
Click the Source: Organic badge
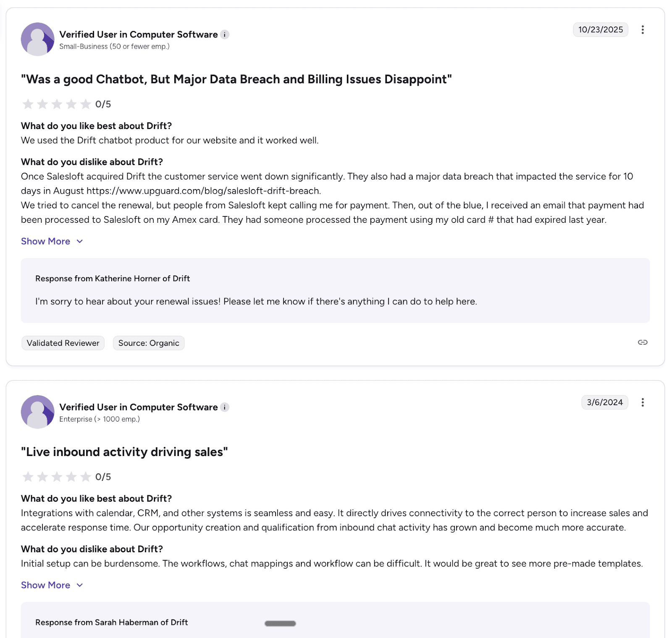[x=148, y=343]
